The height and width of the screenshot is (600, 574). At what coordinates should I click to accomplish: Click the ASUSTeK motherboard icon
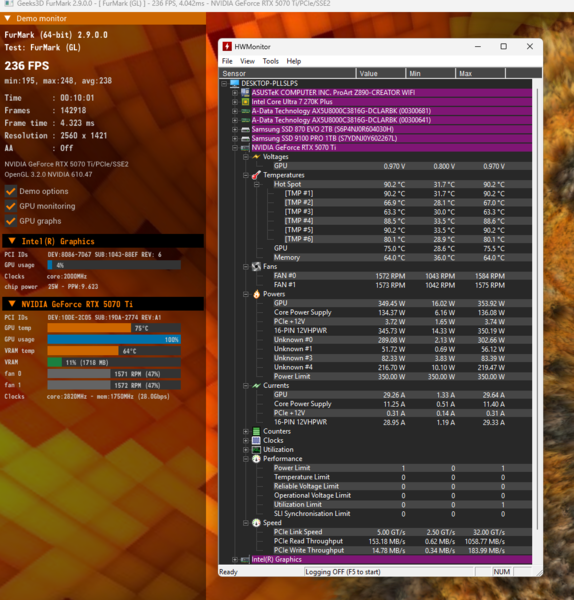click(x=245, y=93)
